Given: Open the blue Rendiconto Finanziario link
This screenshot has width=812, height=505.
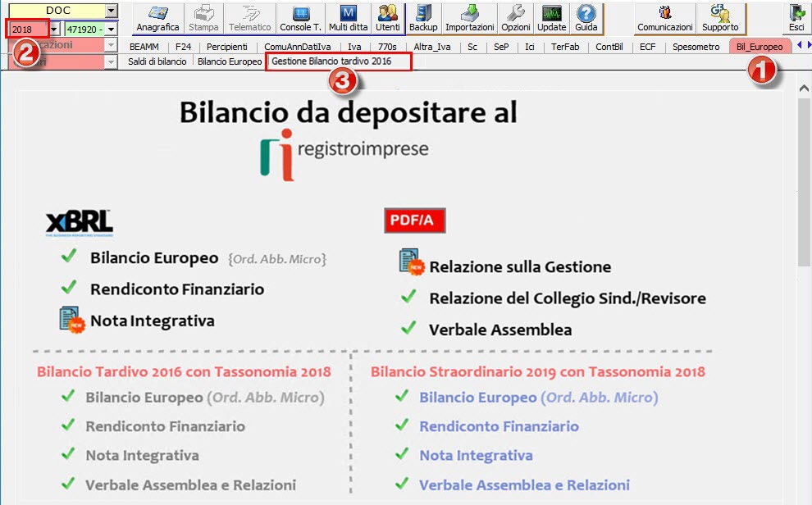Looking at the screenshot, I should [499, 426].
